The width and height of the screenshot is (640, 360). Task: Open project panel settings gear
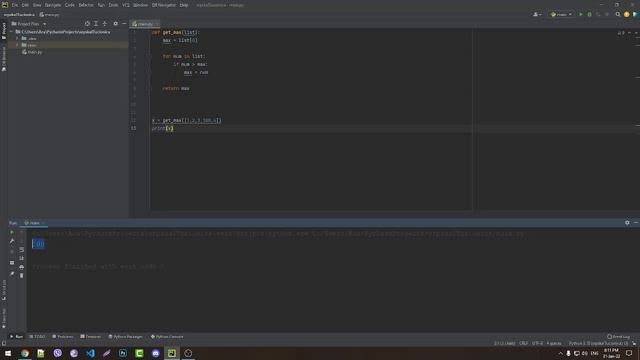point(116,24)
